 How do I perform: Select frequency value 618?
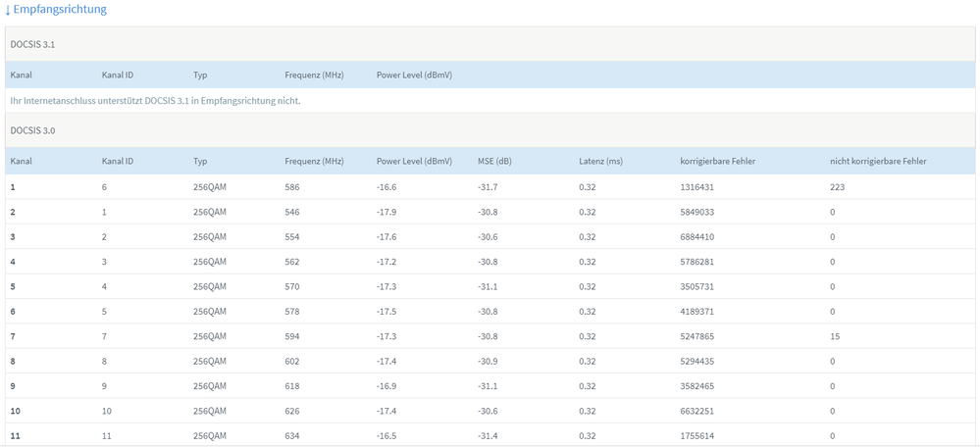pos(292,386)
